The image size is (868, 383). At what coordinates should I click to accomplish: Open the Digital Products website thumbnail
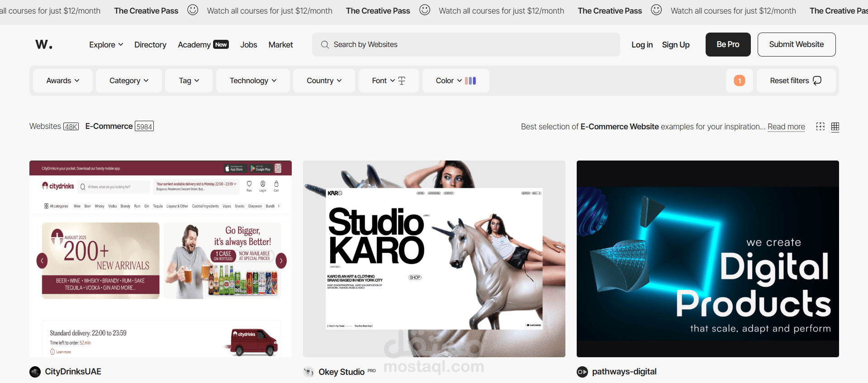pyautogui.click(x=708, y=259)
